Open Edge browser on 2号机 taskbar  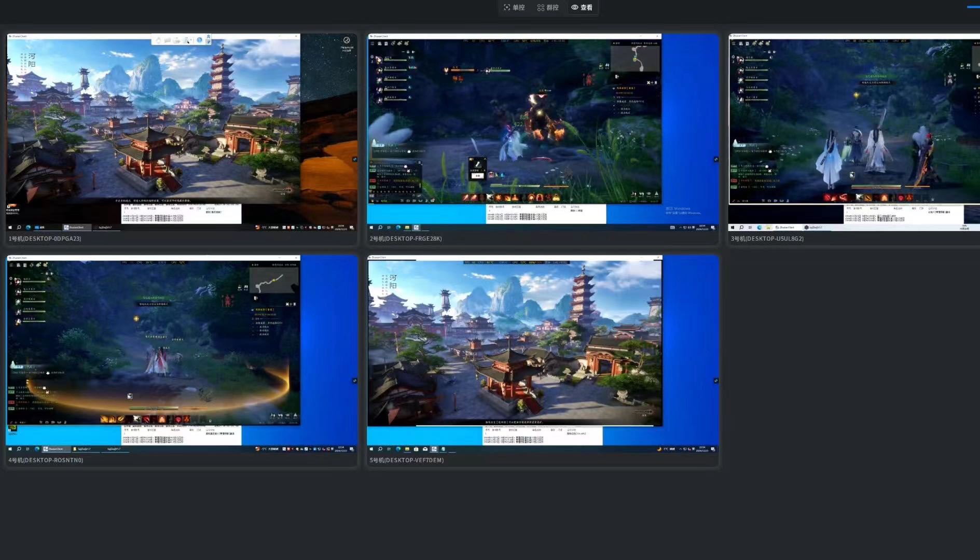point(398,227)
